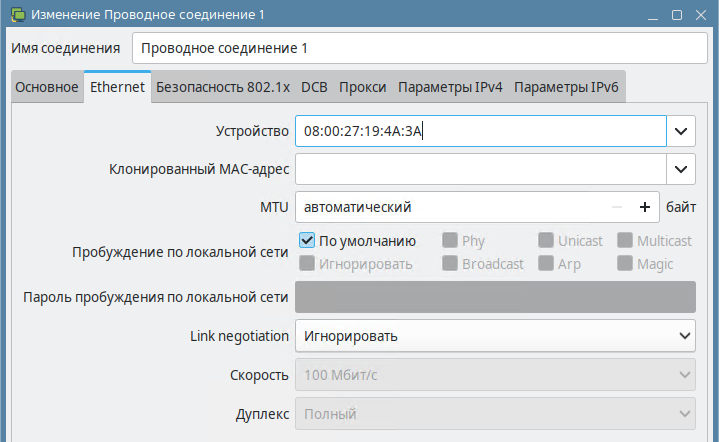Open the Клонированный MAC-адрес dropdown arrow
Viewport: 719px width, 442px height.
pos(681,169)
